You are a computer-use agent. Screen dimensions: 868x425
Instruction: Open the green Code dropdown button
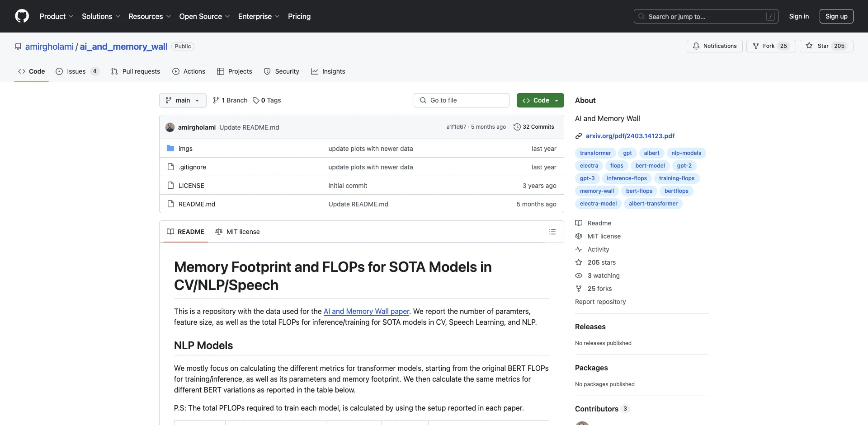(x=540, y=100)
